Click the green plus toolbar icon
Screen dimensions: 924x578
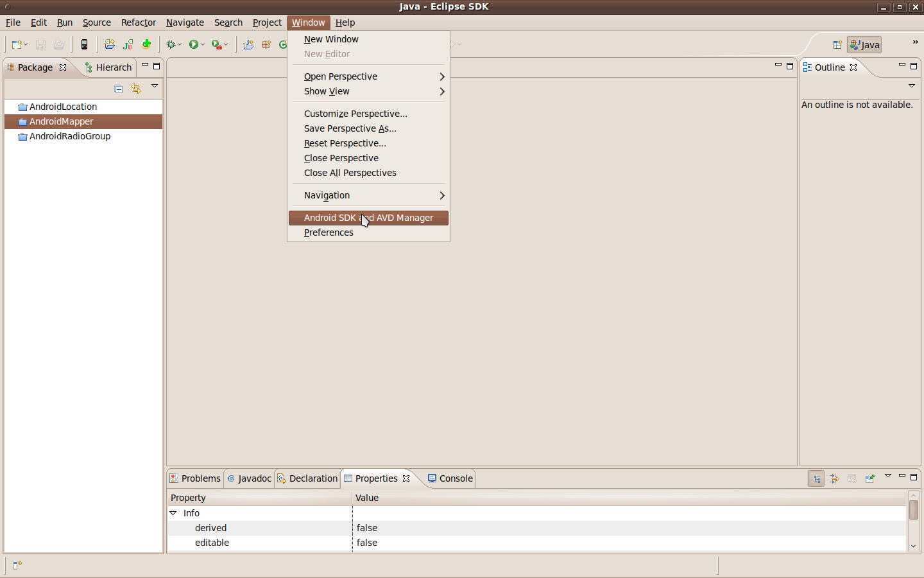147,44
